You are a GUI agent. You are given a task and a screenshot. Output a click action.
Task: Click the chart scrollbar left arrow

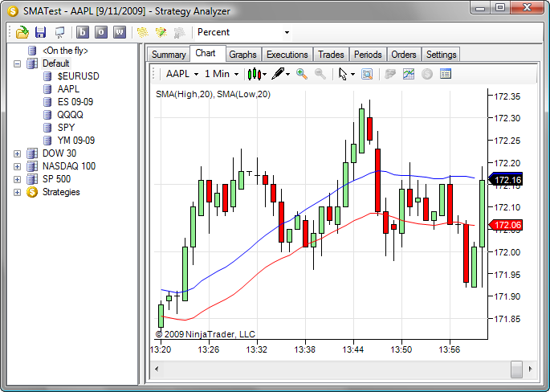pos(157,370)
